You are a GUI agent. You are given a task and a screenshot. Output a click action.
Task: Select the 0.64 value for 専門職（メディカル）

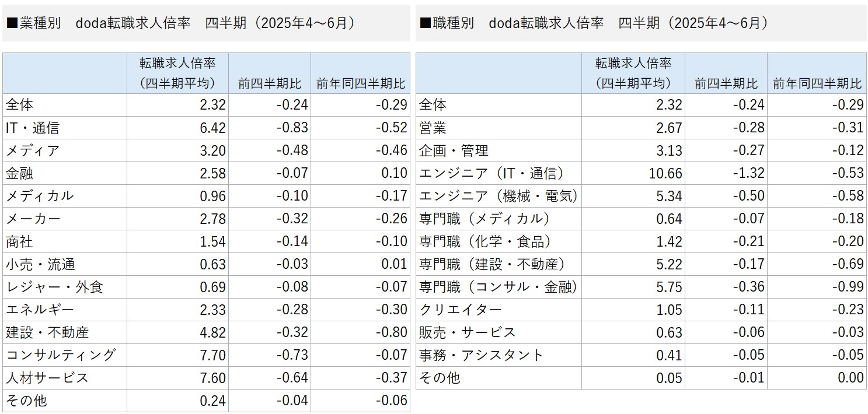tap(669, 219)
